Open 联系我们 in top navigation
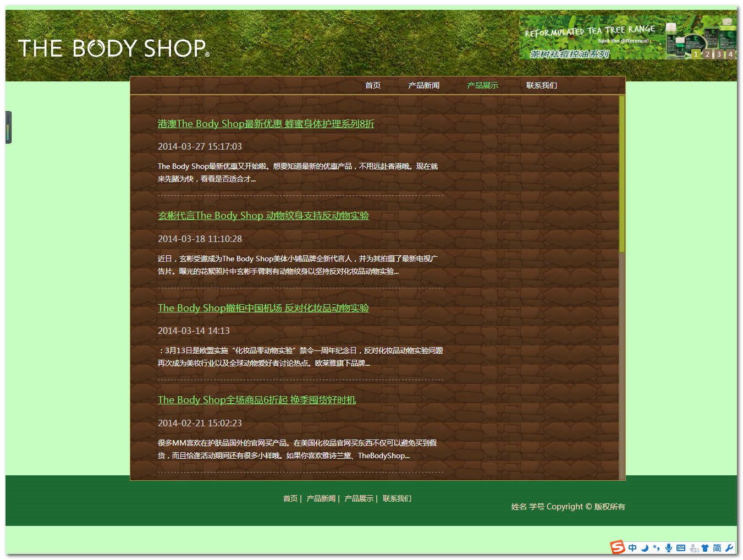 click(542, 85)
